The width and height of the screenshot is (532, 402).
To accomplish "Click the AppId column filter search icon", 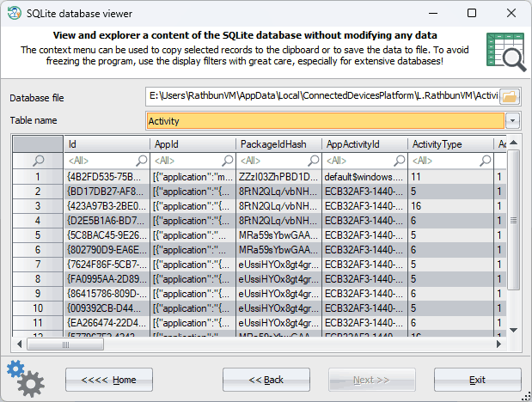I will (228, 161).
